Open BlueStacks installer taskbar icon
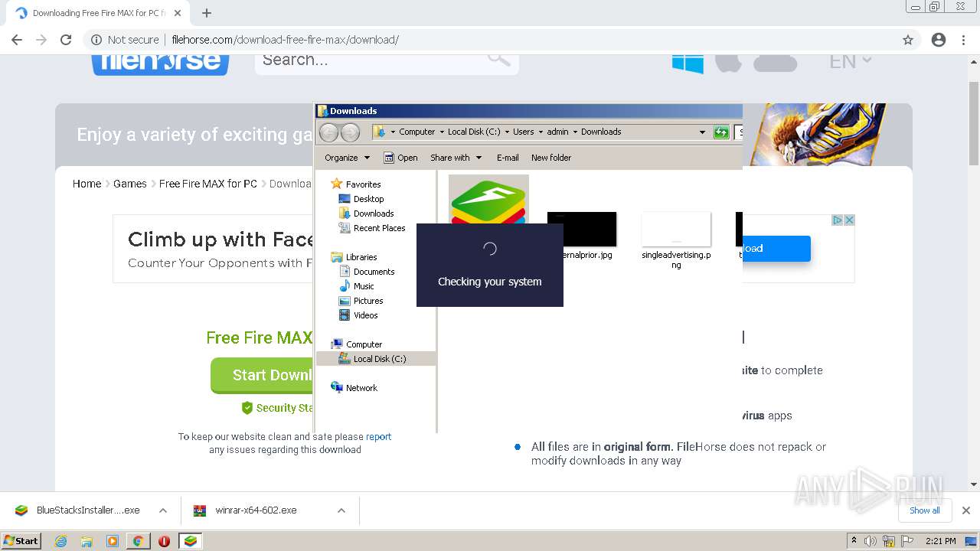Image resolution: width=980 pixels, height=551 pixels. tap(190, 541)
